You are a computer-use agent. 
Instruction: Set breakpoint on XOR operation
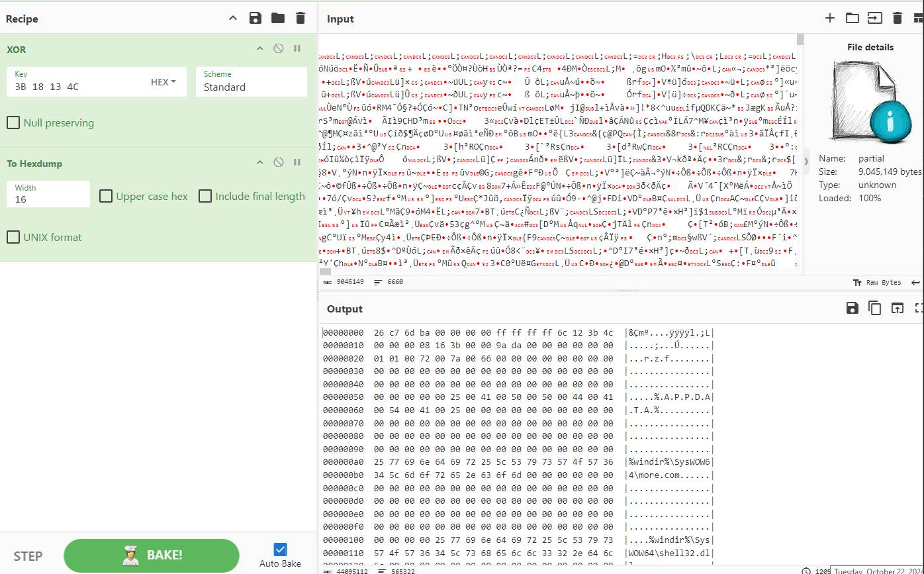297,48
